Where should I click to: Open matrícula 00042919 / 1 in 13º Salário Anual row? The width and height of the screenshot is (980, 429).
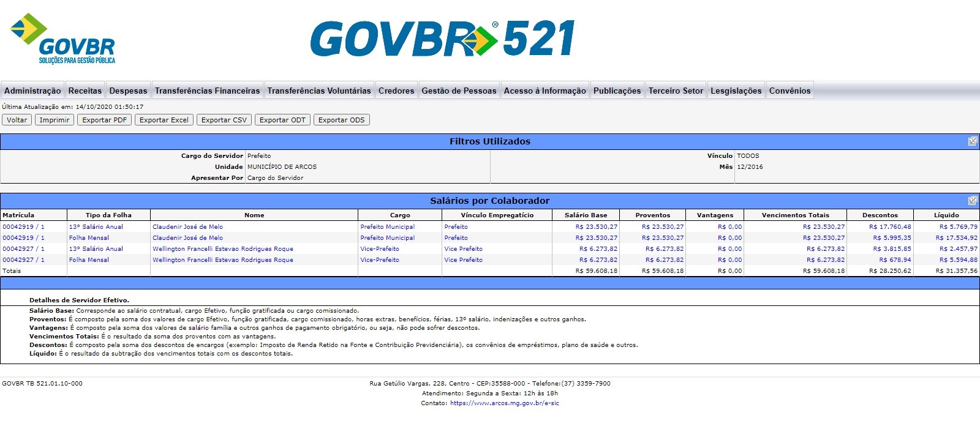(23, 227)
